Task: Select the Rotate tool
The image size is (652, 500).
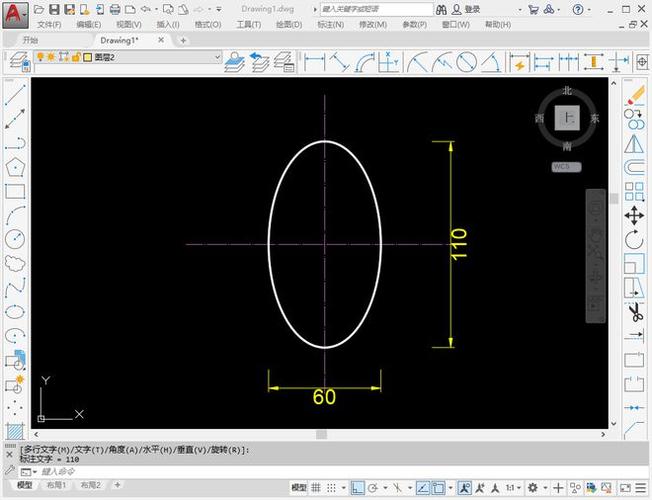Action: click(x=634, y=239)
